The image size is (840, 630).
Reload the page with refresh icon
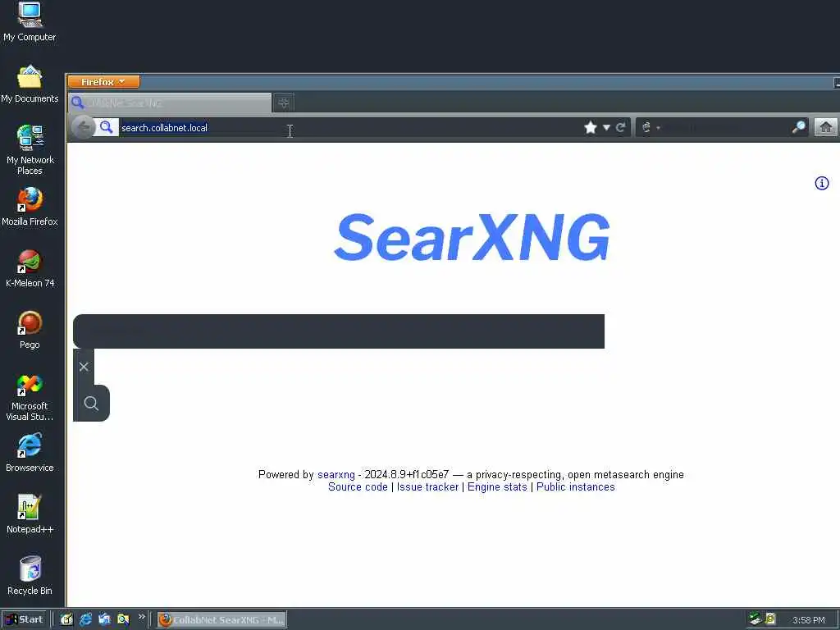[620, 127]
